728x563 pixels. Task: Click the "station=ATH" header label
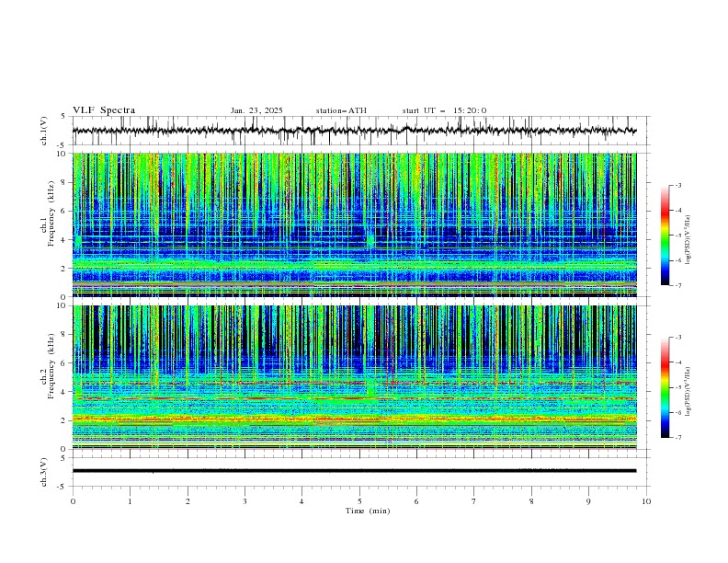(341, 110)
